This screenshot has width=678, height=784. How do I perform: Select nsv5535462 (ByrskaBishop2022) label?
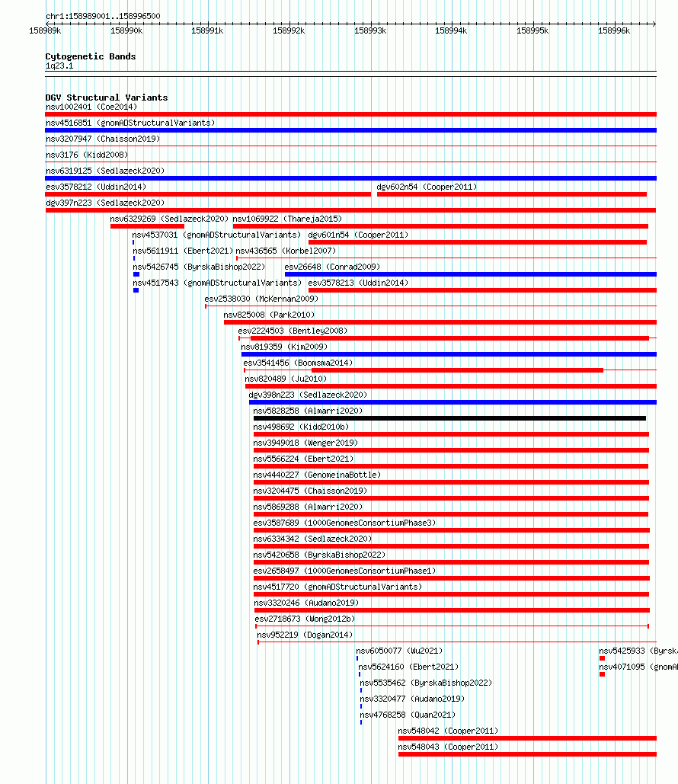(426, 683)
